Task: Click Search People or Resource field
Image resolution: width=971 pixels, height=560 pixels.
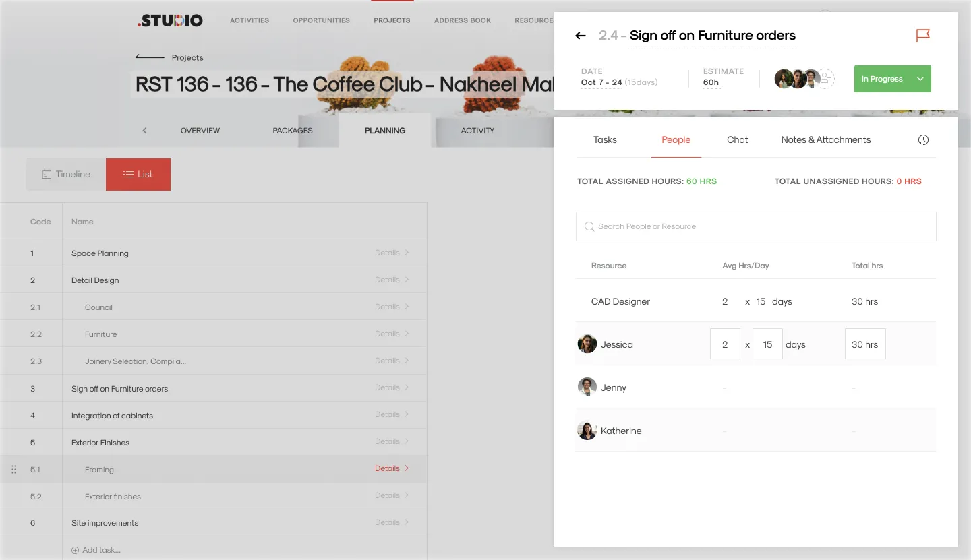Action: tap(755, 226)
